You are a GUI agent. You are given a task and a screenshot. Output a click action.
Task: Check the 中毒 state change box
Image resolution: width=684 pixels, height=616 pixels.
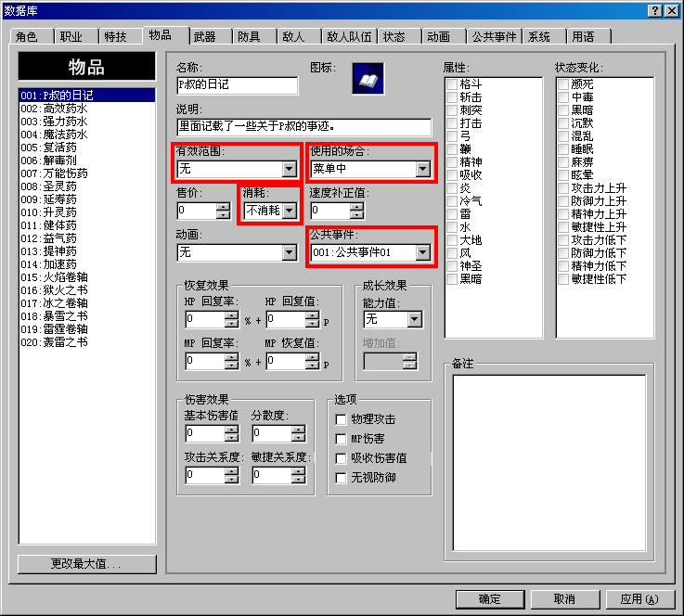pos(563,97)
